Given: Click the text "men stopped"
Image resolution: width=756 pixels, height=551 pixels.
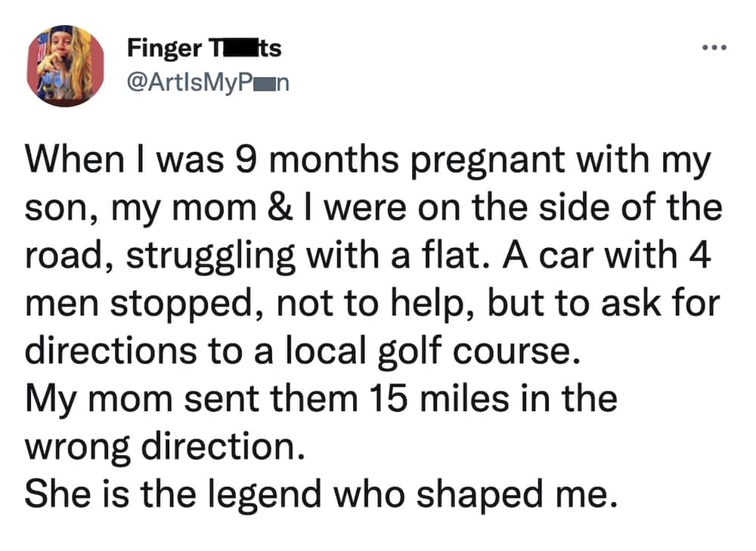Looking at the screenshot, I should point(138,305).
